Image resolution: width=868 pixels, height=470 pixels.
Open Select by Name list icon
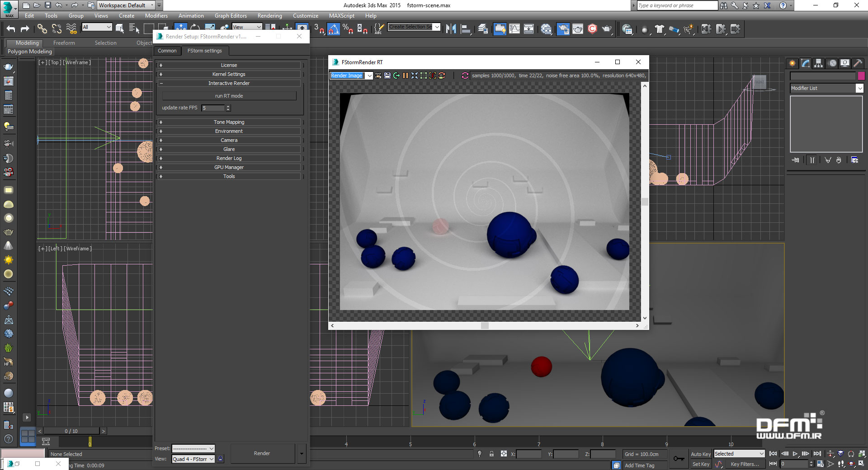(x=134, y=29)
